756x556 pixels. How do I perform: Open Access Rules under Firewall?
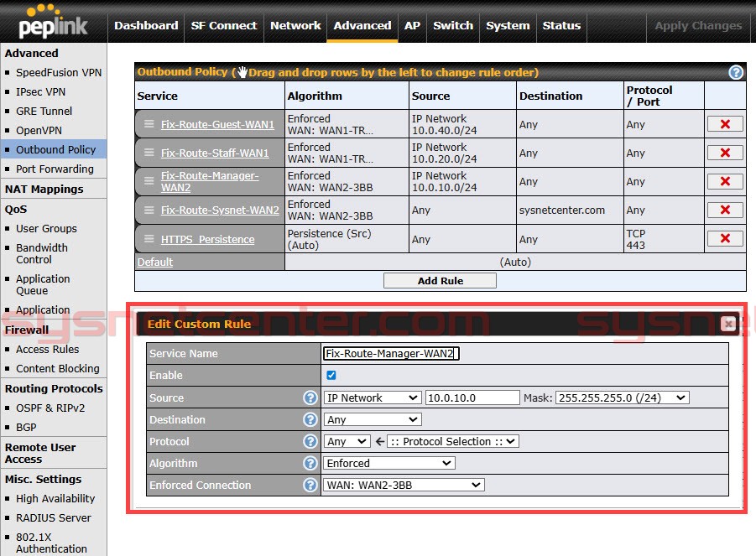pos(47,349)
